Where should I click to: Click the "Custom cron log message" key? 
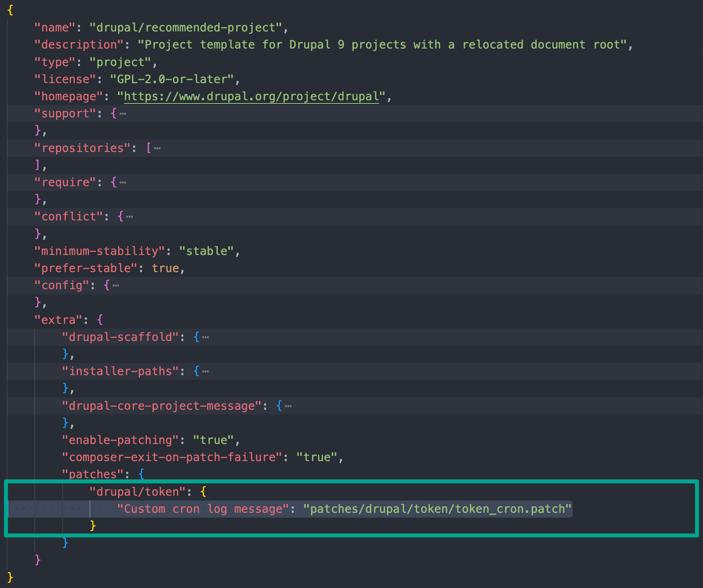tap(203, 509)
